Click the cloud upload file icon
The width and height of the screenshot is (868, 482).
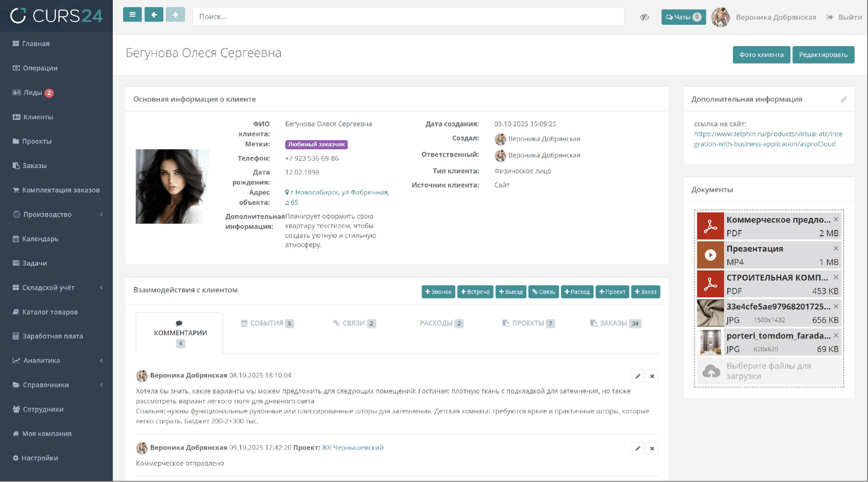coord(711,371)
